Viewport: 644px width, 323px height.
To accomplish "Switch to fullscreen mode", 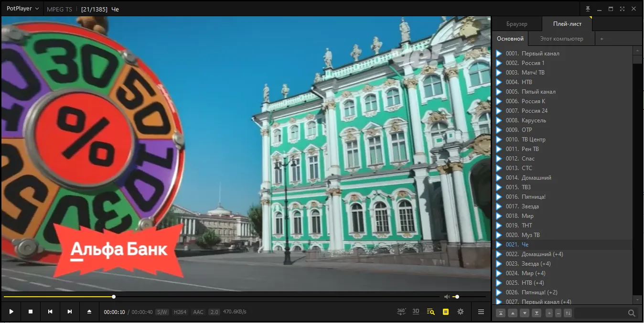I will click(622, 9).
